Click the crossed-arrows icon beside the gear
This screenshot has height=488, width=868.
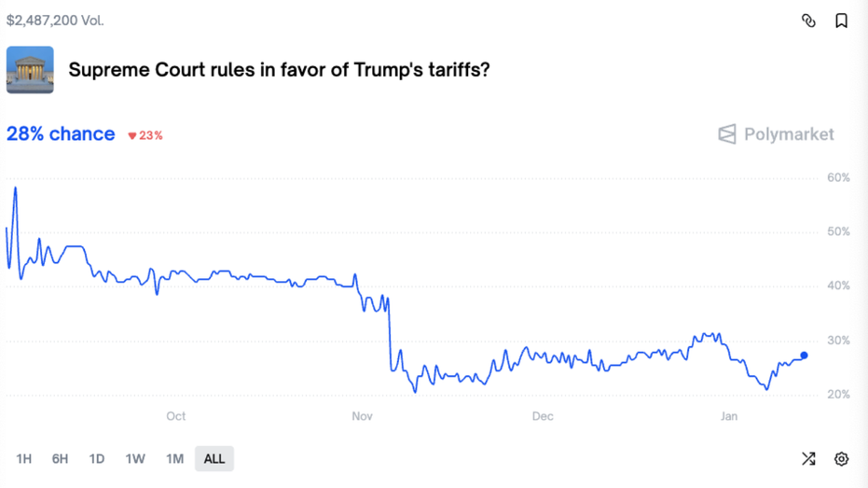(808, 459)
